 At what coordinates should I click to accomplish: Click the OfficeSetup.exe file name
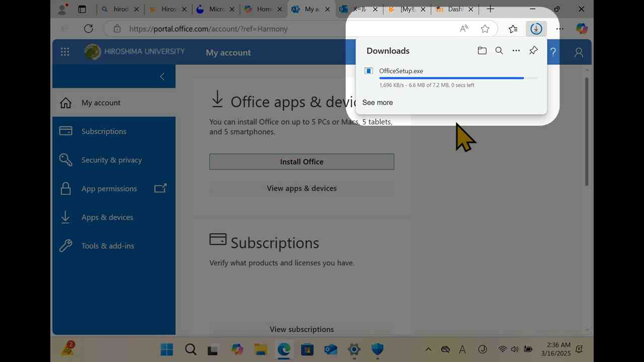click(x=401, y=71)
